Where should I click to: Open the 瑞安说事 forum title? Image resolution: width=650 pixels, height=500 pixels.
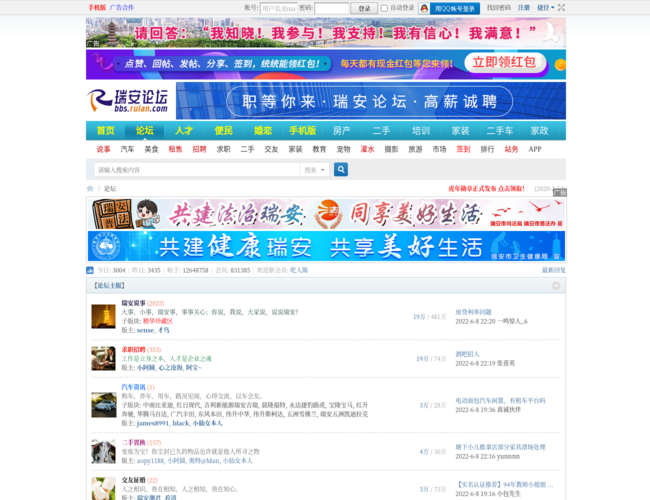point(133,303)
